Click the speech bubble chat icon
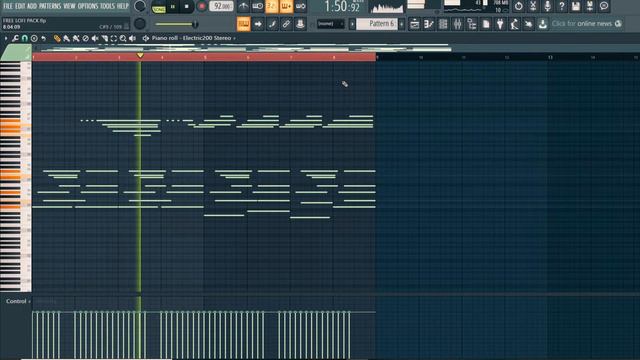 tap(604, 6)
